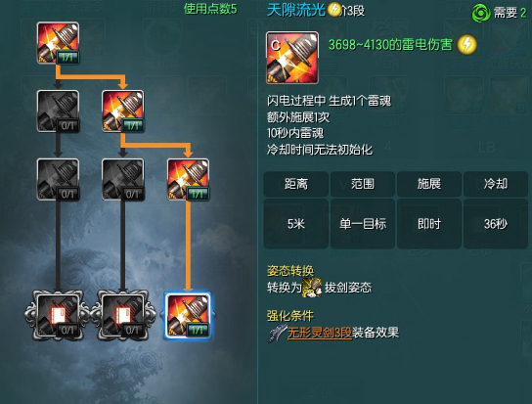Click the locked third-row middle skill node
This screenshot has width=532, height=404.
(x=123, y=179)
